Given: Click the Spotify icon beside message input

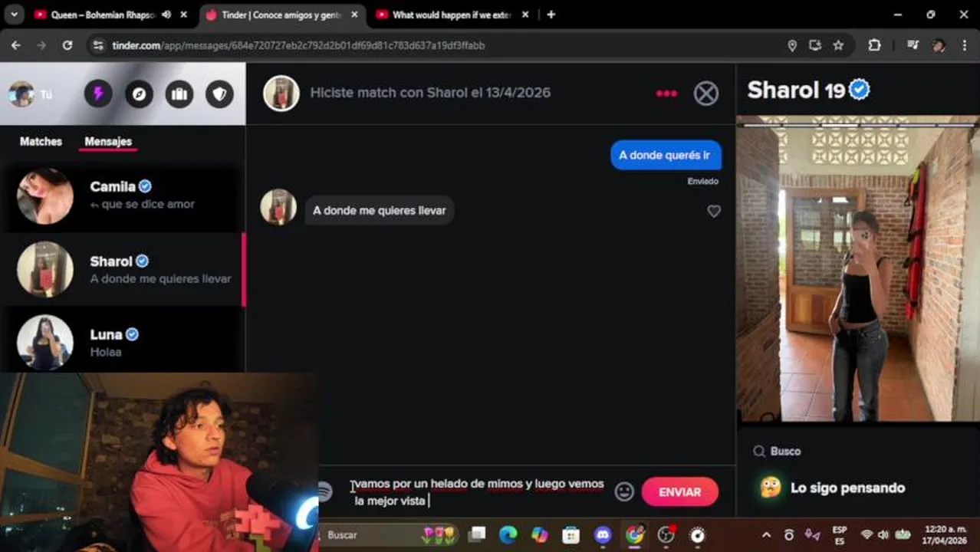Looking at the screenshot, I should 325,491.
